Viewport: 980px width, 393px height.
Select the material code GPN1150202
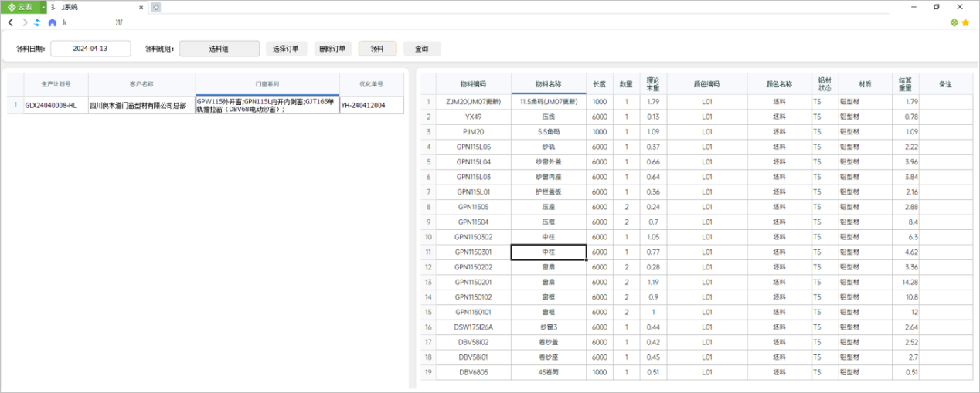[473, 267]
